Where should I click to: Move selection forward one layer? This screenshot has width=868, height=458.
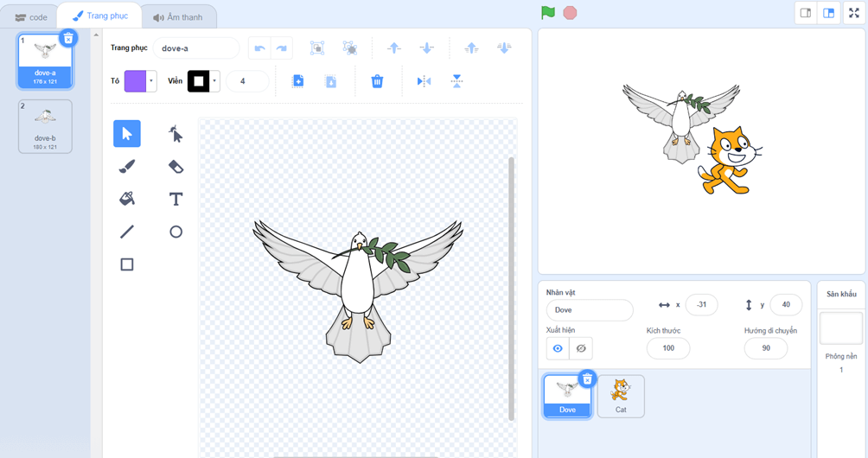tap(393, 48)
